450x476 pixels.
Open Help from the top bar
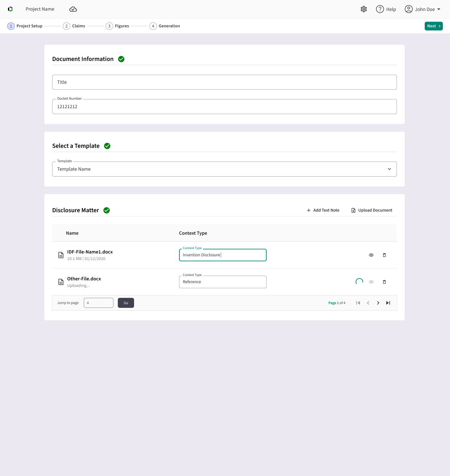[x=386, y=9]
